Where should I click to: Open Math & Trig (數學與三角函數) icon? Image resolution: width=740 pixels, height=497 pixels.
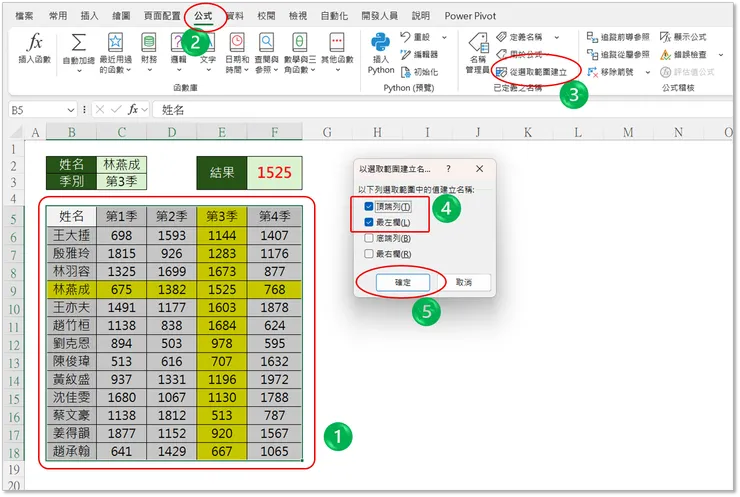tap(300, 42)
